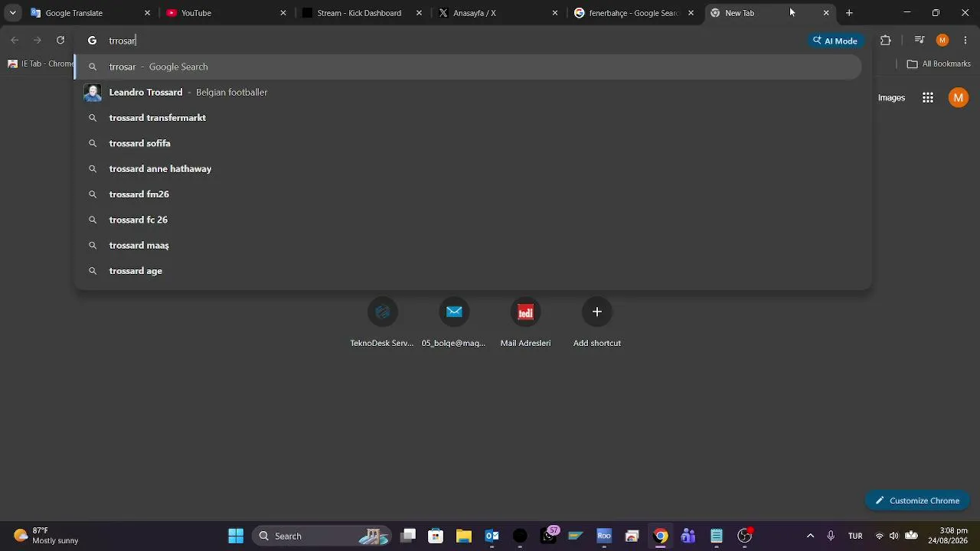Select 'trrosar - Google Search' suggestion
Screen dimensions: 980x551
(x=468, y=67)
